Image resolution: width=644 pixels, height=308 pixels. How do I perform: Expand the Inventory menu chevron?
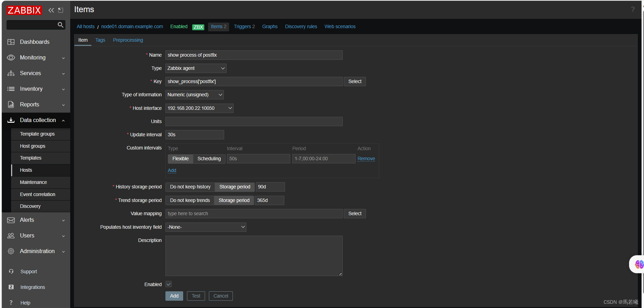63,89
